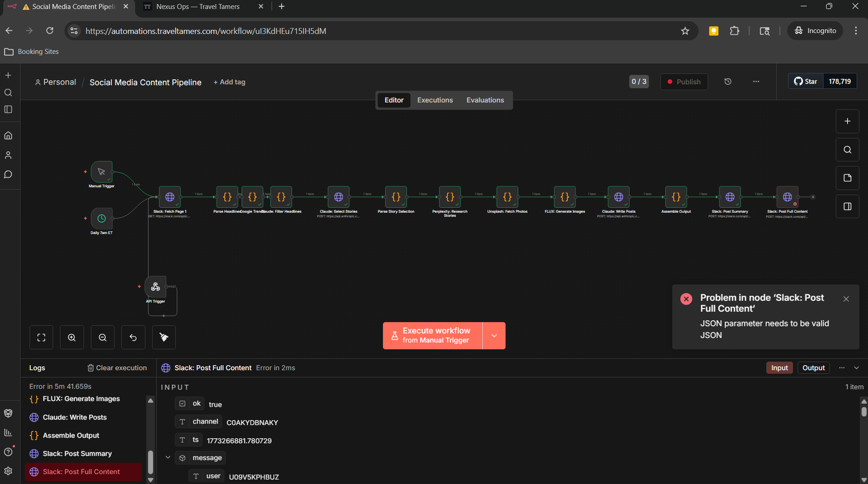
Task: Open the Parse Headlines code node
Action: (227, 197)
